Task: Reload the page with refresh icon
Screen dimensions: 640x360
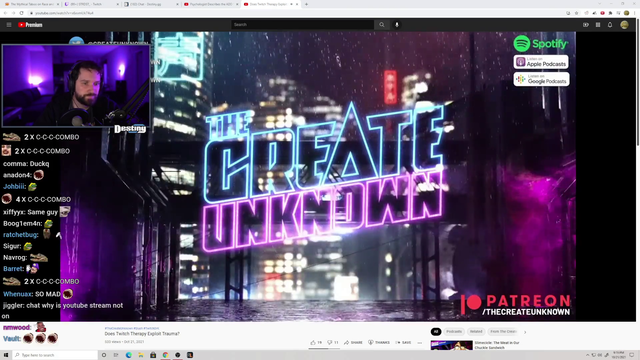Action: coord(21,13)
